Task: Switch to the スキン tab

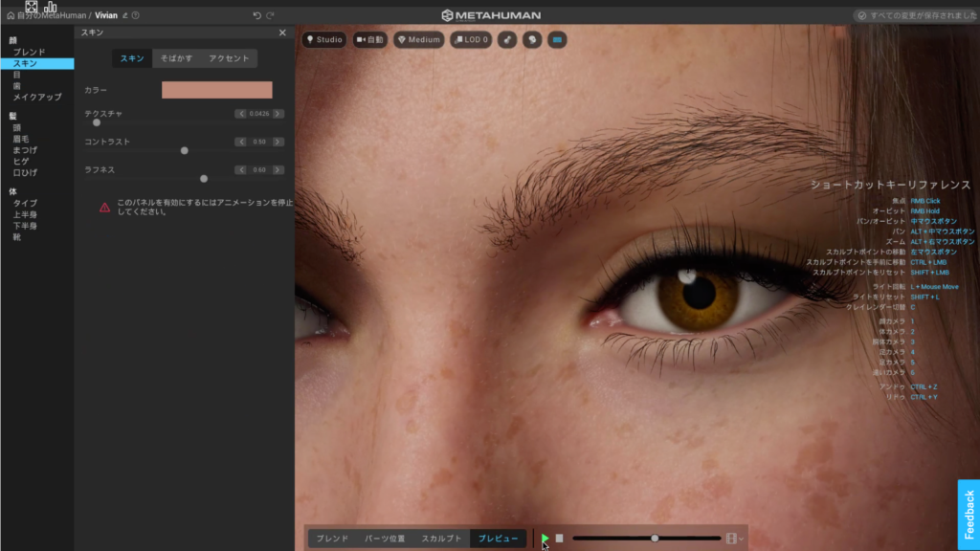Action: [x=132, y=58]
